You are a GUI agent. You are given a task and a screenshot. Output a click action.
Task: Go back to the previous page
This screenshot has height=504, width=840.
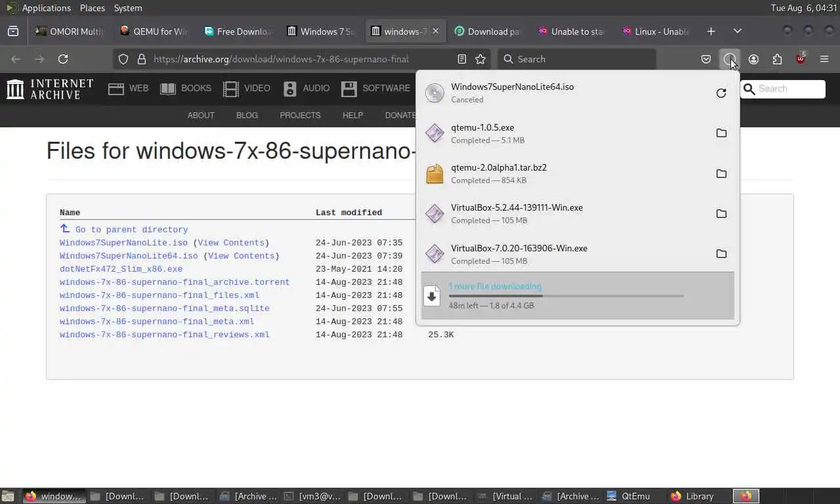(x=16, y=59)
